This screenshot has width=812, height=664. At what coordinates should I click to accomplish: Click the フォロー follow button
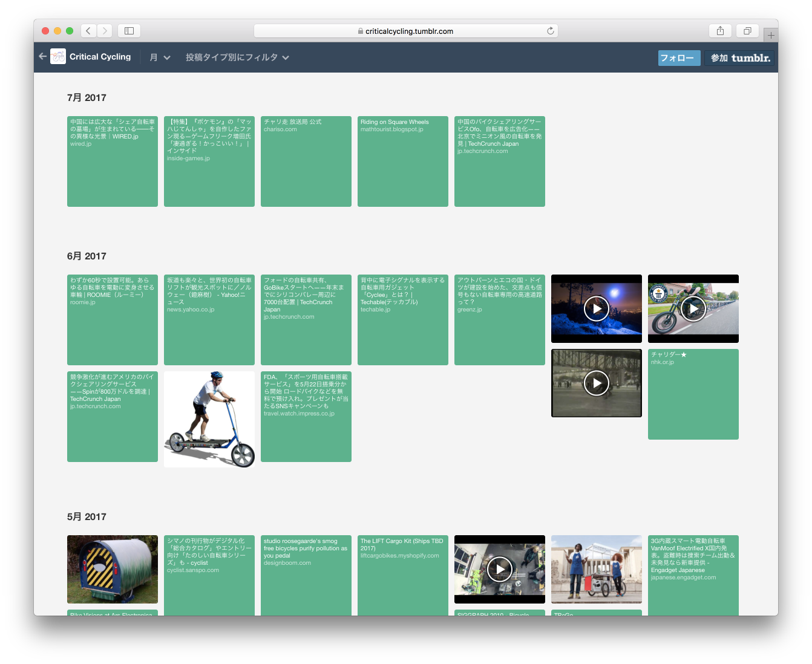coord(679,58)
